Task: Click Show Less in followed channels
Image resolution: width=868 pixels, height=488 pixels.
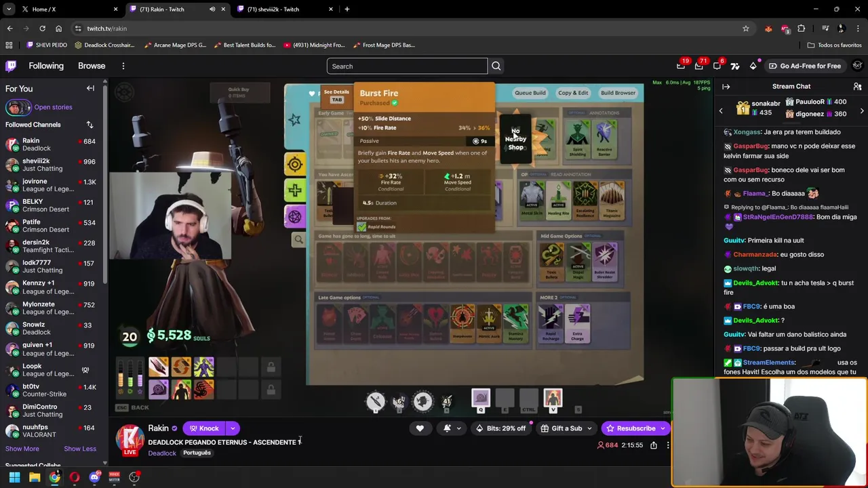Action: (x=80, y=449)
